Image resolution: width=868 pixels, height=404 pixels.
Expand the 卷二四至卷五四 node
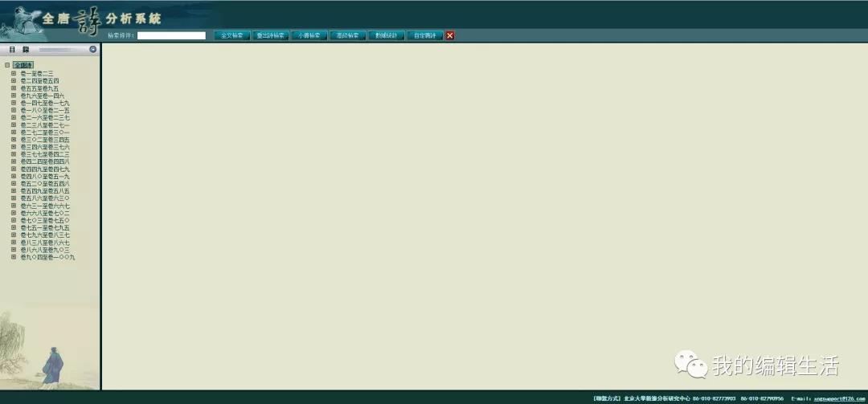(x=14, y=81)
